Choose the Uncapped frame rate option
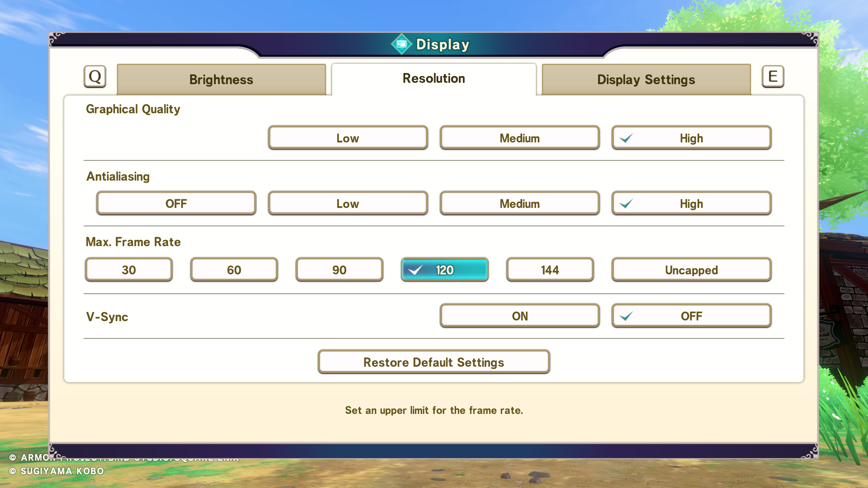The height and width of the screenshot is (488, 868). tap(691, 270)
